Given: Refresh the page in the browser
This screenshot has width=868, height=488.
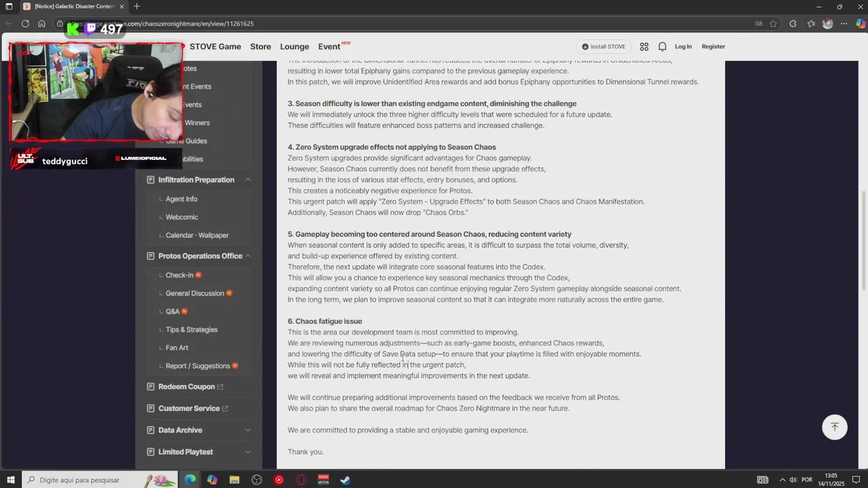Looking at the screenshot, I should pyautogui.click(x=25, y=23).
